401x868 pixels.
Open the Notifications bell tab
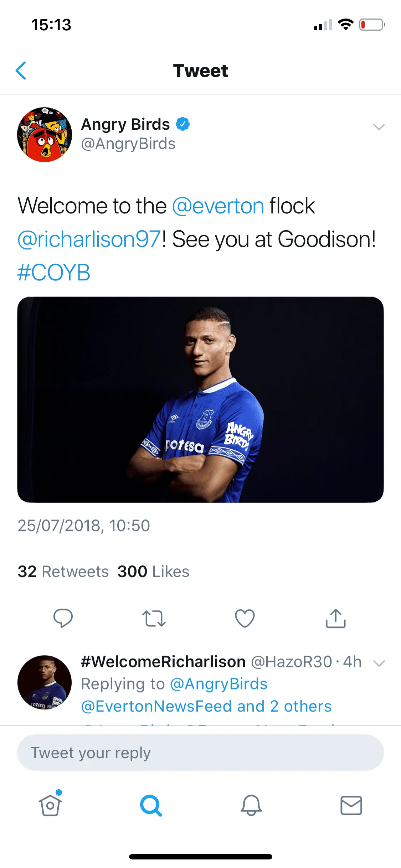pyautogui.click(x=251, y=805)
